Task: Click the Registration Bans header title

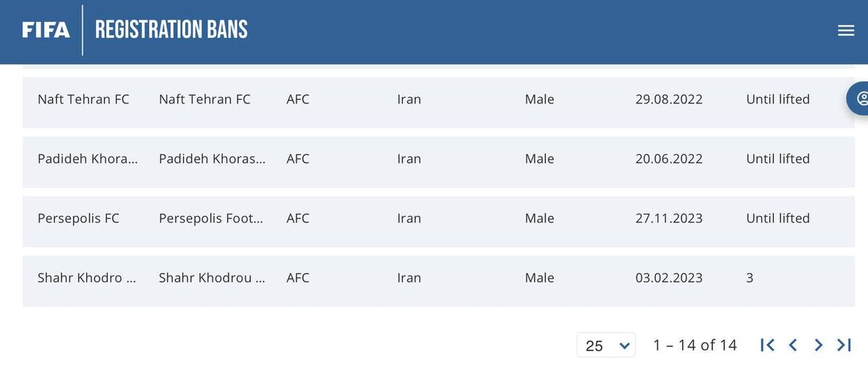Action: click(171, 30)
